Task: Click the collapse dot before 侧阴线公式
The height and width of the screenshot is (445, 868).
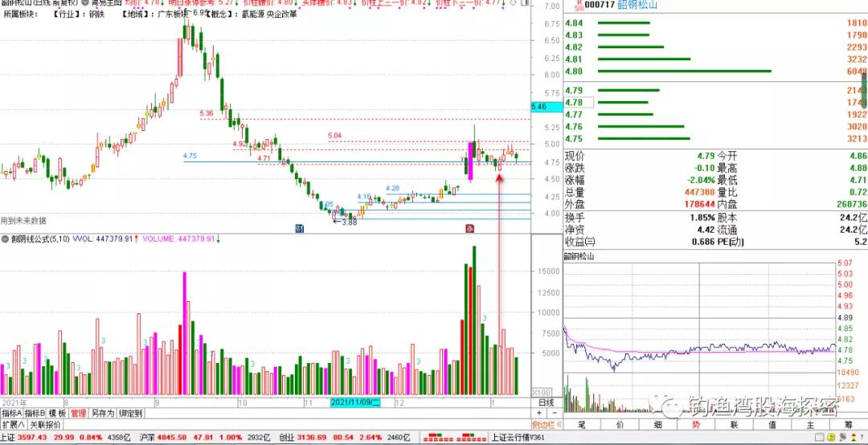Action: [5, 239]
